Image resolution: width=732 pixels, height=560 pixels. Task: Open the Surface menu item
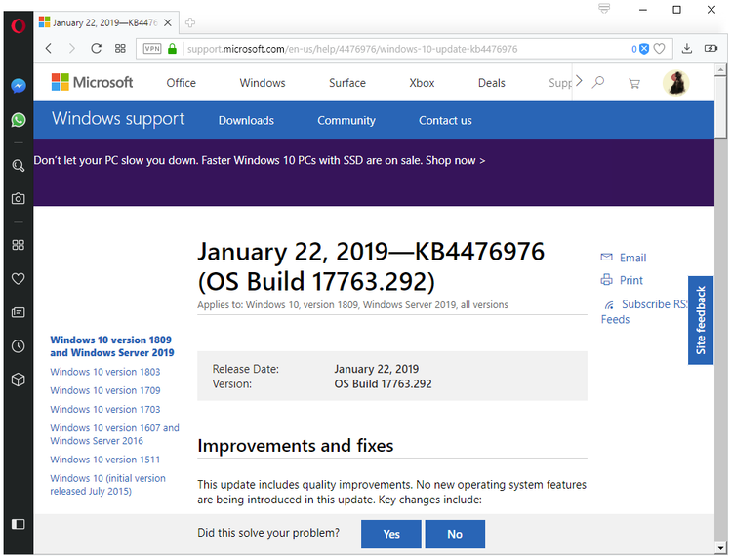point(347,83)
